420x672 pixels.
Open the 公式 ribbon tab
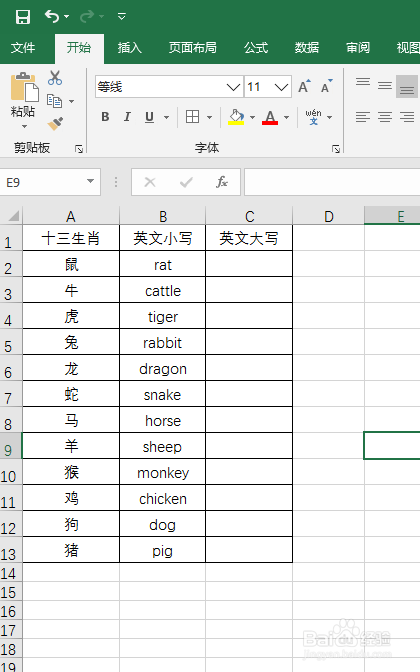pyautogui.click(x=256, y=48)
